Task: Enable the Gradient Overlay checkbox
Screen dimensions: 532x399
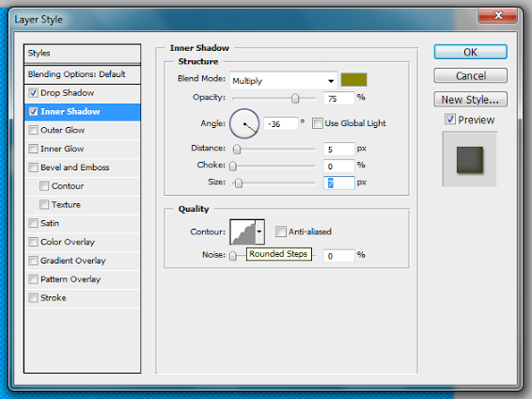Action: coord(33,261)
